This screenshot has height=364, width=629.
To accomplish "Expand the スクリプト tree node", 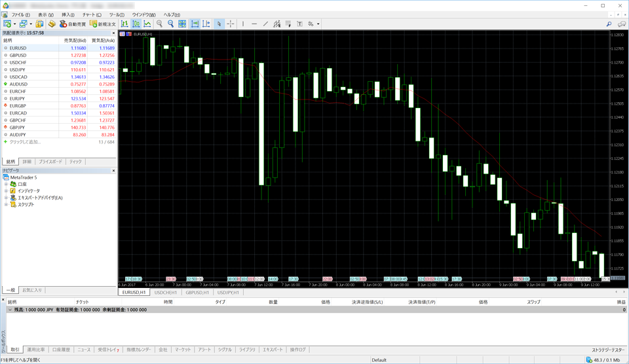I will [x=6, y=205].
